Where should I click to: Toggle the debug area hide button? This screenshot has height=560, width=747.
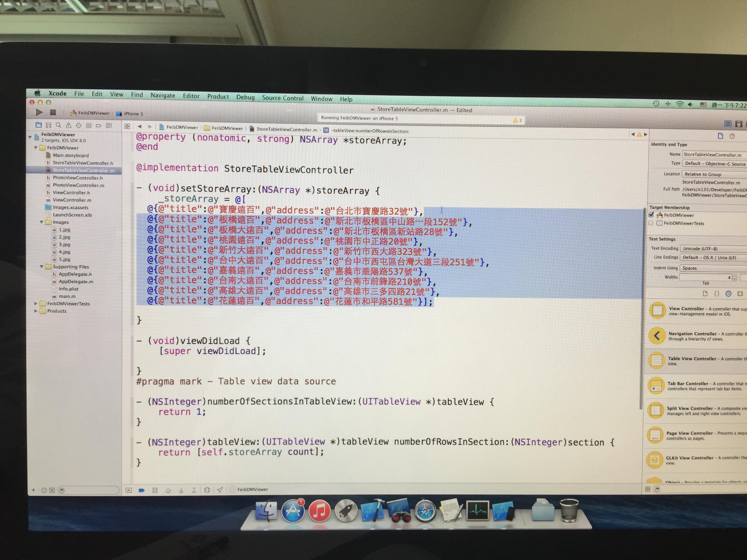tap(129, 490)
